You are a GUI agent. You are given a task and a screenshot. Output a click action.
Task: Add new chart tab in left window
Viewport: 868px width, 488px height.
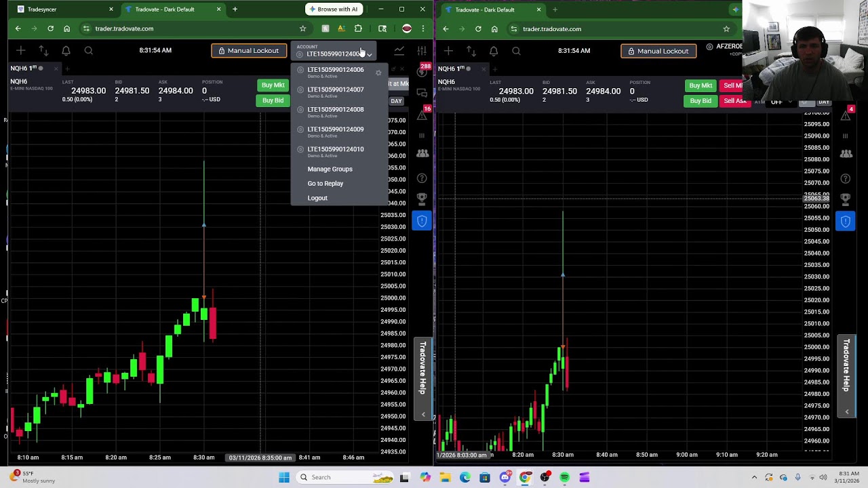(x=67, y=68)
